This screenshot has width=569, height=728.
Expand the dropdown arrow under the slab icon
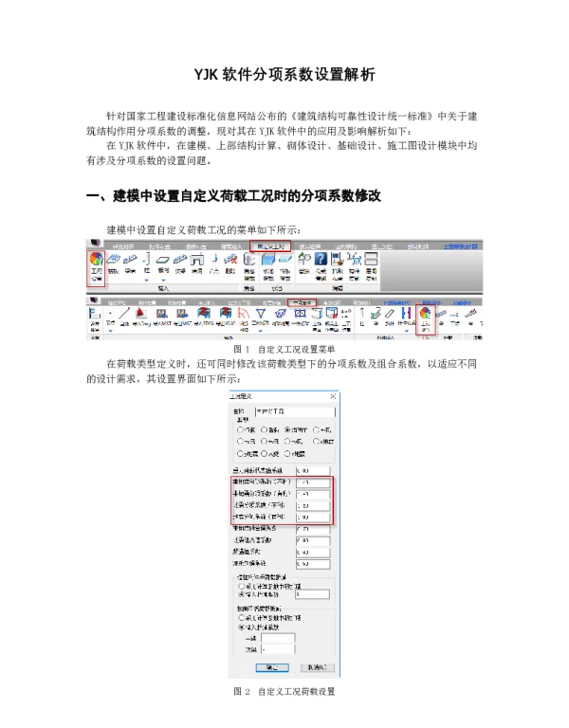pyautogui.click(x=163, y=281)
